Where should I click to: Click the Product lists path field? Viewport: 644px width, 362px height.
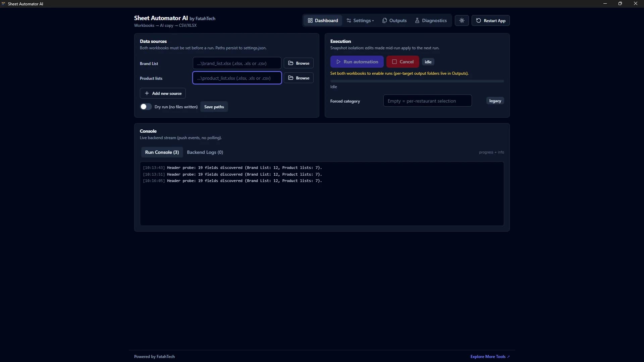pos(237,78)
